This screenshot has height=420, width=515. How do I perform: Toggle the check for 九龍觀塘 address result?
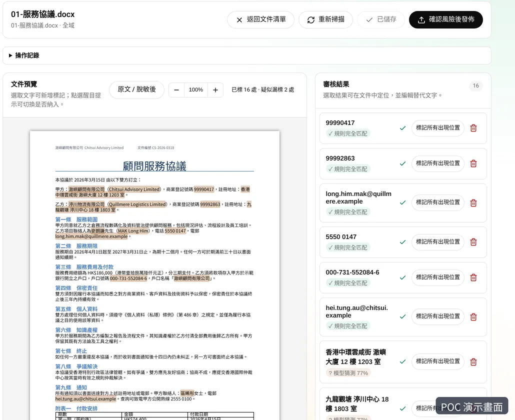tap(402, 408)
